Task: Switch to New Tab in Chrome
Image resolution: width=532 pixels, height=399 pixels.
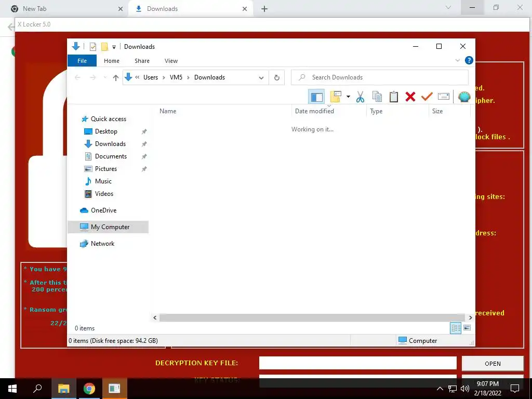Action: [65, 9]
